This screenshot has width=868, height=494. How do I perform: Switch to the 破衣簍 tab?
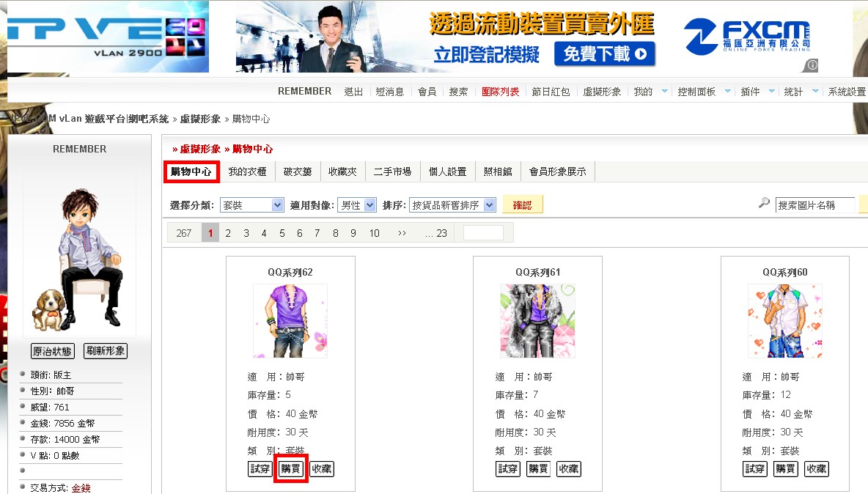(x=298, y=172)
